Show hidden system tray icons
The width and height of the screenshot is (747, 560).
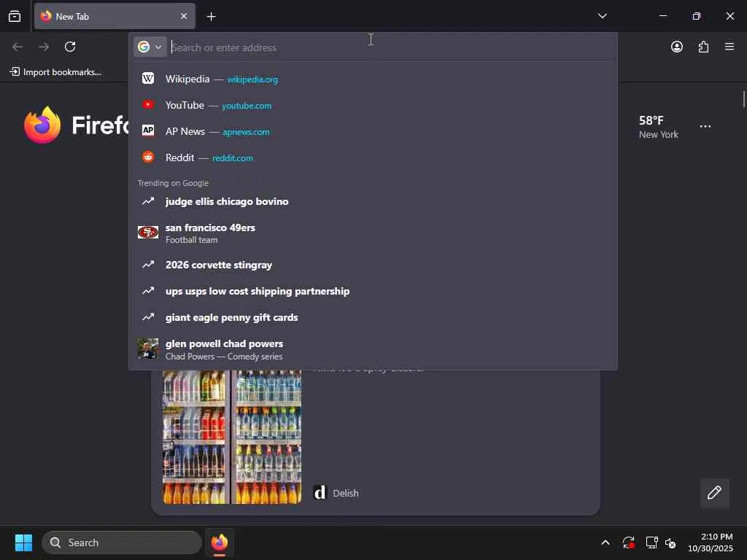[x=605, y=542]
